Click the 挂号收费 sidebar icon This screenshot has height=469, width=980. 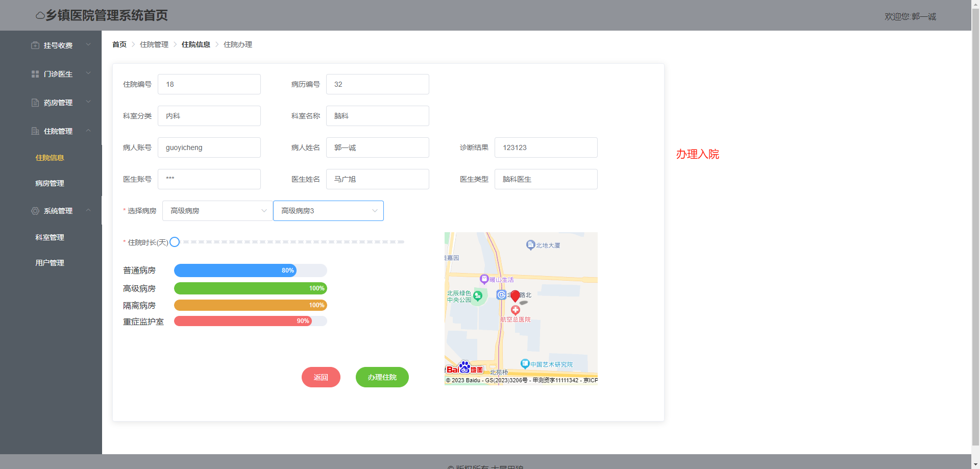(35, 45)
